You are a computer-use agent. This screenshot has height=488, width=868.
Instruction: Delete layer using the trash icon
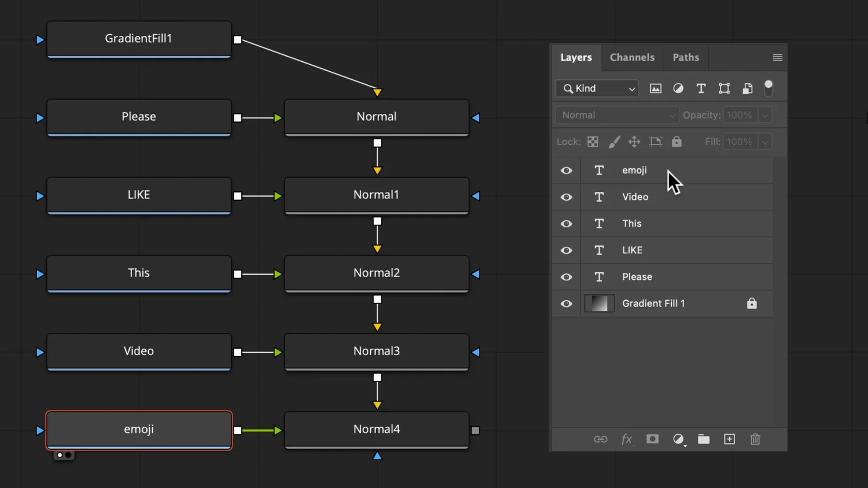(755, 439)
